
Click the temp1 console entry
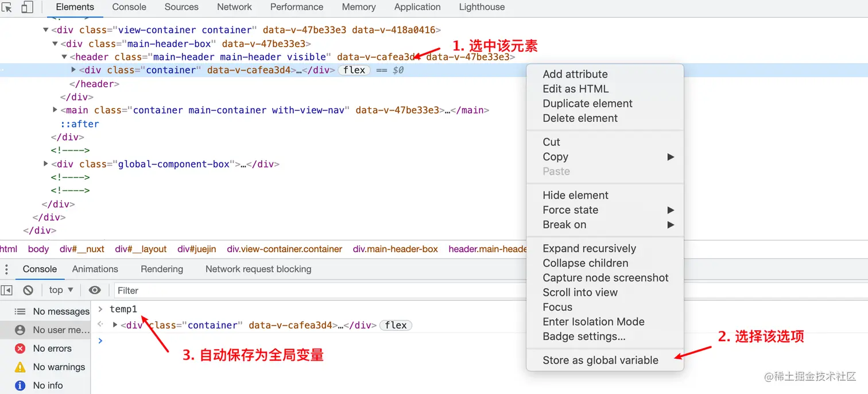pyautogui.click(x=123, y=309)
